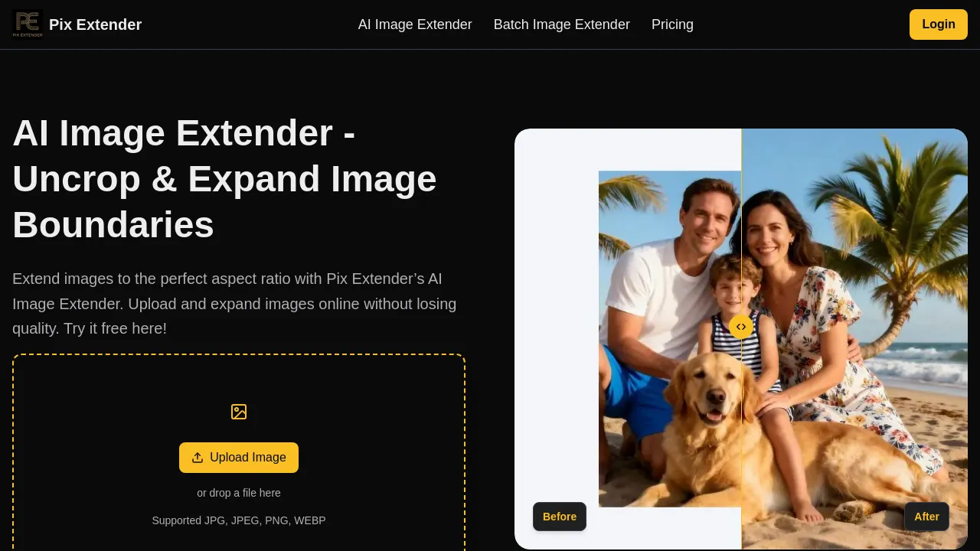Screen dimensions: 980x551
Task: Click the image placeholder icon in the upload box
Action: pos(239,412)
